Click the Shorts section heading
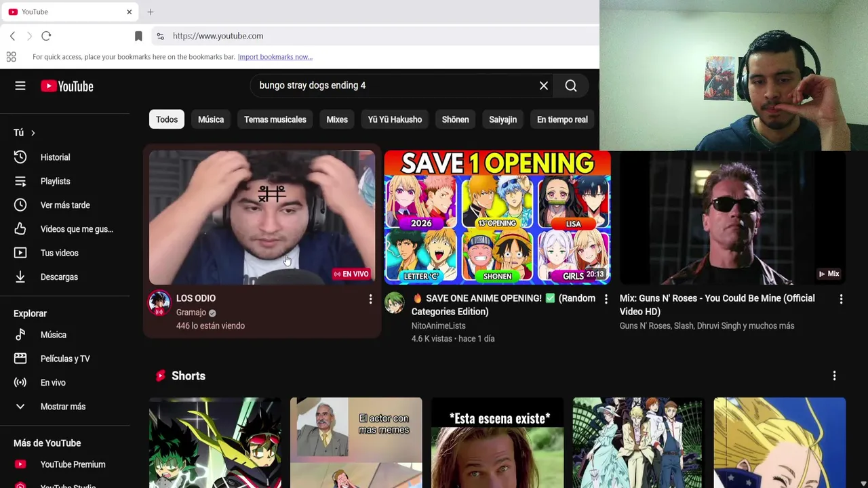The image size is (868, 488). click(x=189, y=375)
